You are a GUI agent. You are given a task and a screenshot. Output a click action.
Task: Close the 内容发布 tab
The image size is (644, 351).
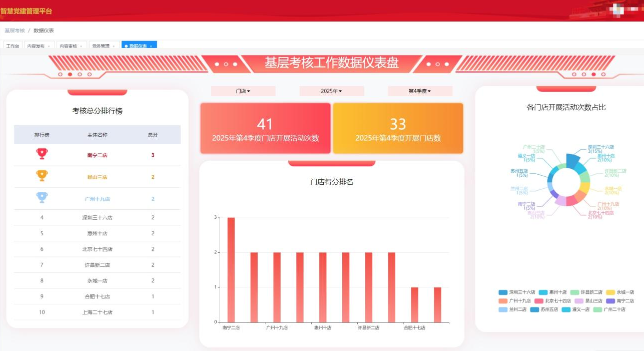point(49,46)
